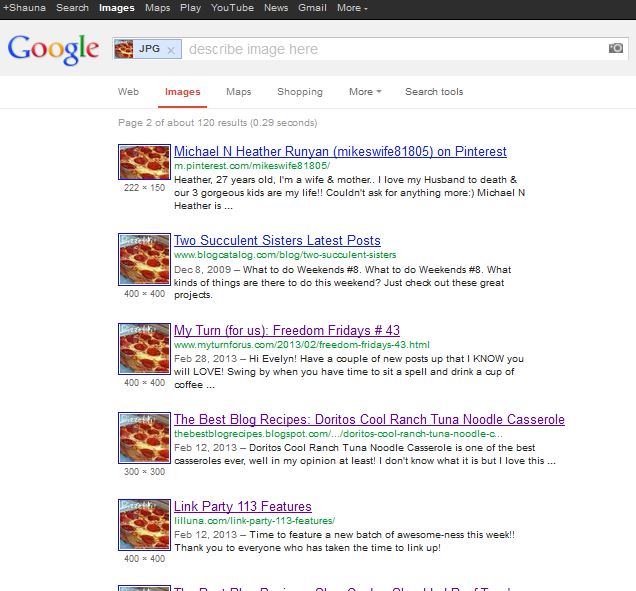Click the Google logo
Image resolution: width=636 pixels, height=591 pixels.
click(53, 49)
